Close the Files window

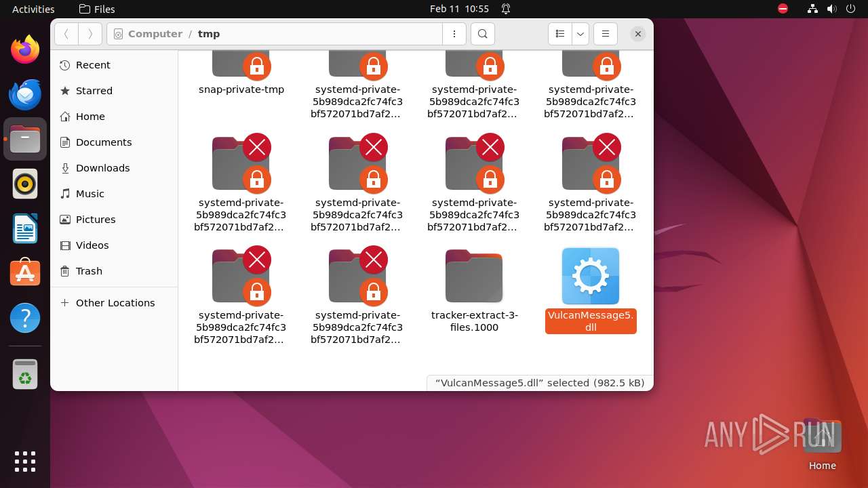637,34
